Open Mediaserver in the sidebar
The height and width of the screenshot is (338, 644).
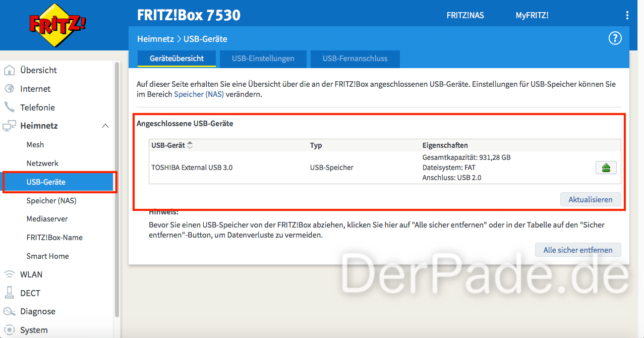click(x=47, y=219)
